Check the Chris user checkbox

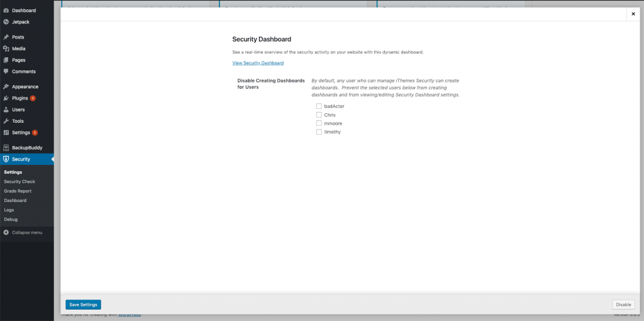tap(319, 115)
